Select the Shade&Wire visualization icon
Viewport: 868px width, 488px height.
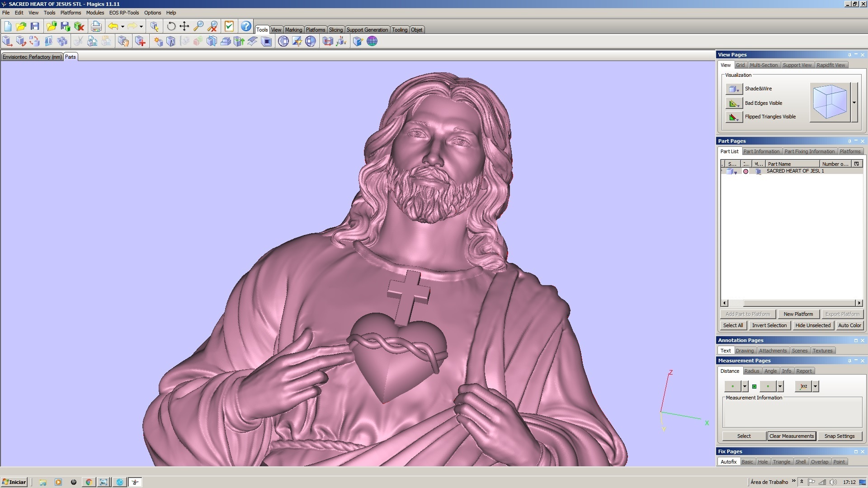pyautogui.click(x=733, y=89)
